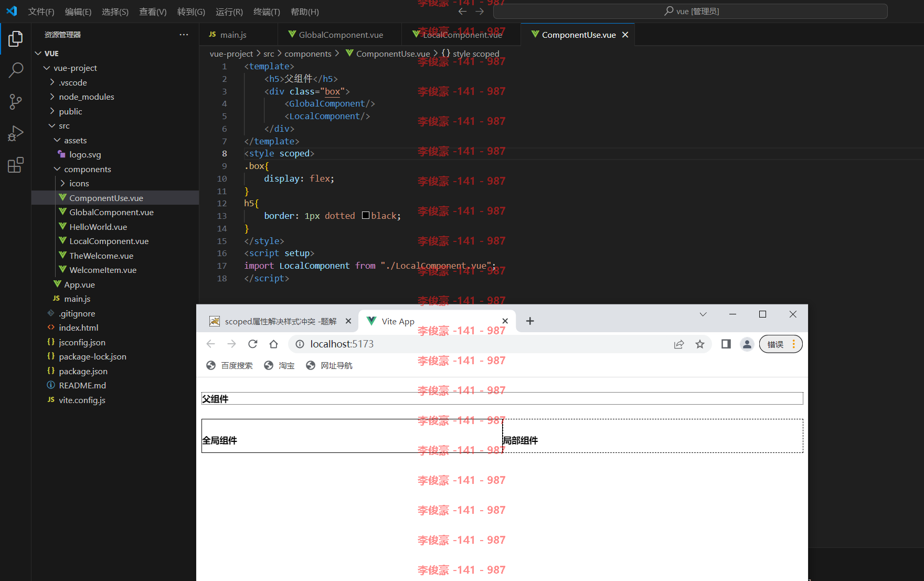Bookmark this page with the star
924x581 pixels.
click(700, 344)
